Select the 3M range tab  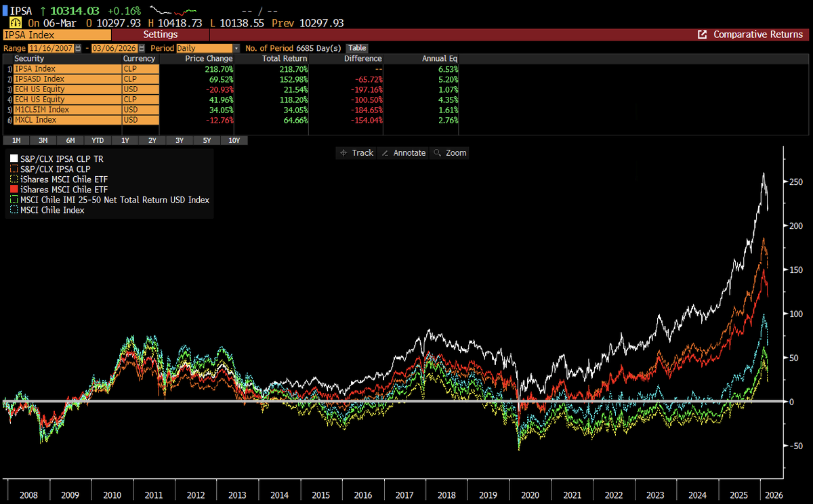[43, 141]
